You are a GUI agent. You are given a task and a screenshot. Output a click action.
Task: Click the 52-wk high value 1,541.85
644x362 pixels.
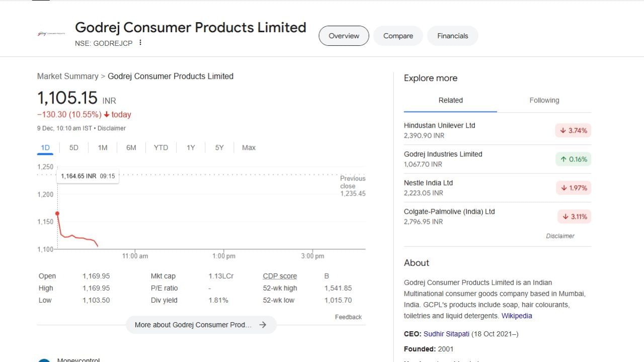tap(338, 288)
